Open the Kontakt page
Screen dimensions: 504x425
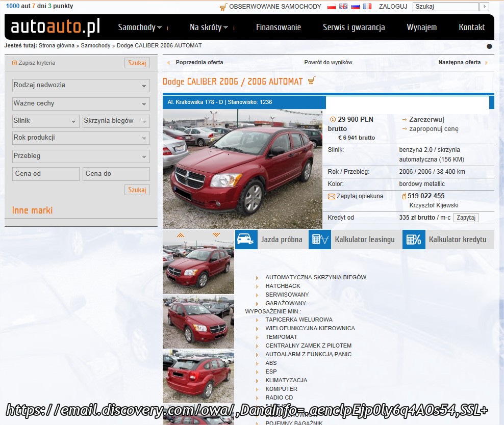471,28
